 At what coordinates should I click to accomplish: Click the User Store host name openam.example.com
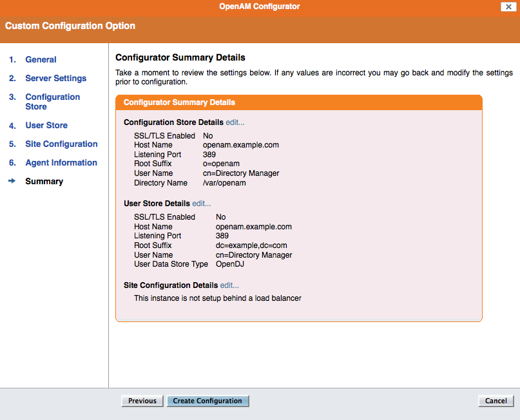coord(254,227)
